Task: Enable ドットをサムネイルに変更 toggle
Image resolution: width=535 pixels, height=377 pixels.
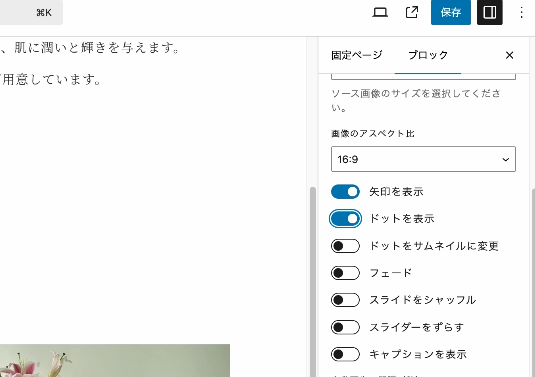Action: pos(345,246)
